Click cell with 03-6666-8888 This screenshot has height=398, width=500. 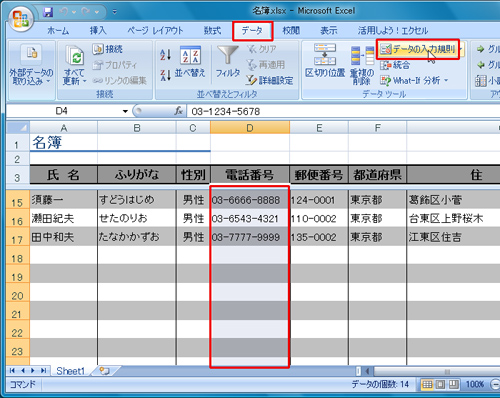(x=250, y=200)
